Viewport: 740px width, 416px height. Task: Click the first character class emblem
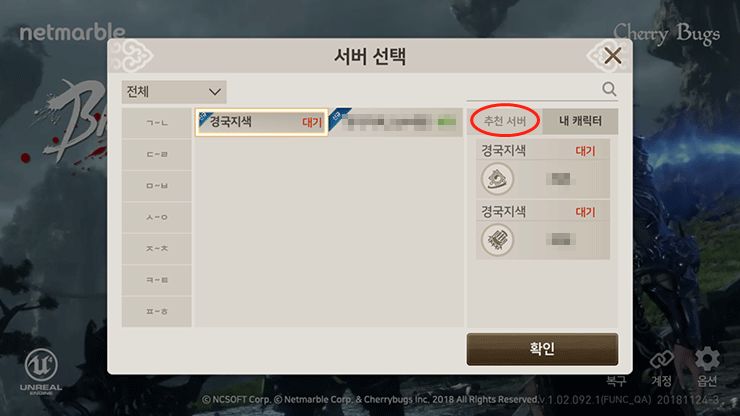click(497, 179)
